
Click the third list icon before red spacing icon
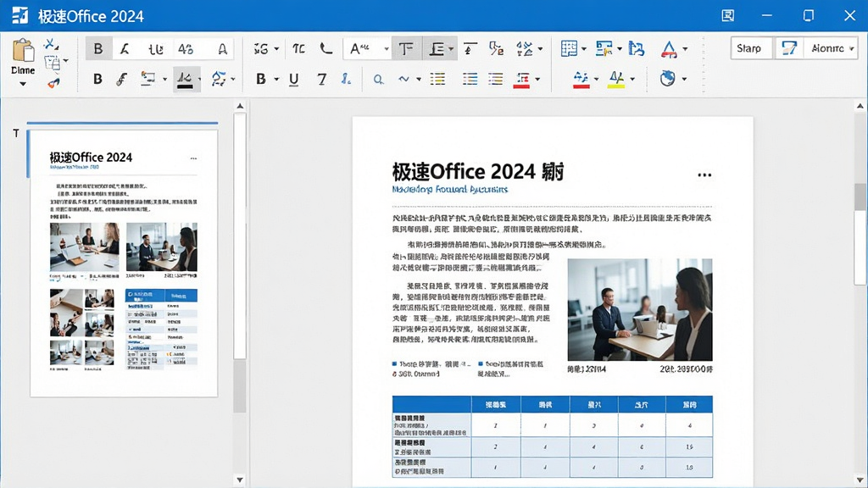pos(495,79)
